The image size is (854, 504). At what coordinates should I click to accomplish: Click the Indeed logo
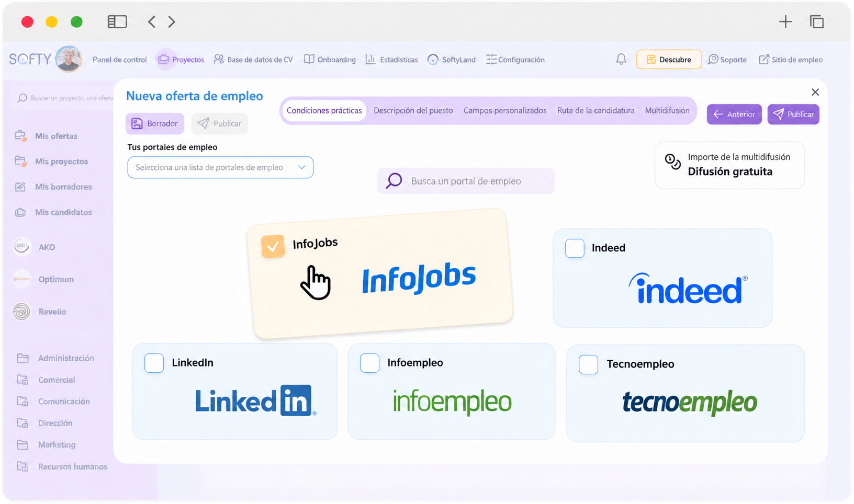tap(688, 289)
